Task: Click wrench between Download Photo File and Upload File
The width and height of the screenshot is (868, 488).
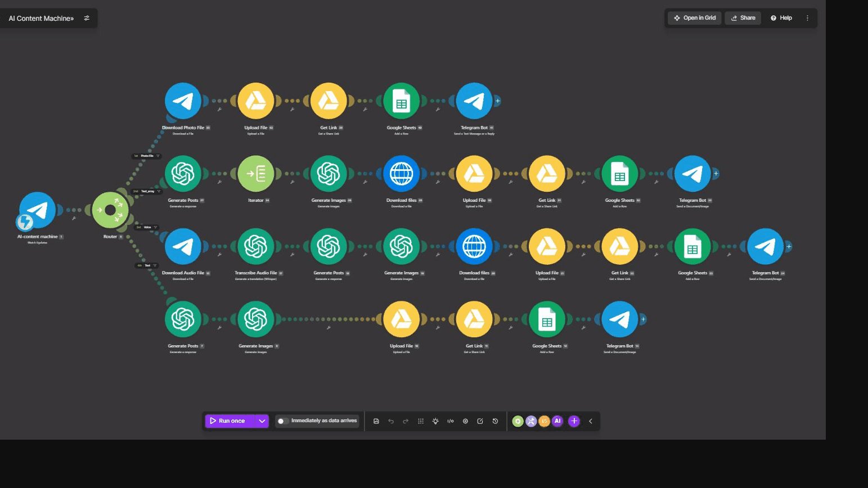Action: [219, 110]
